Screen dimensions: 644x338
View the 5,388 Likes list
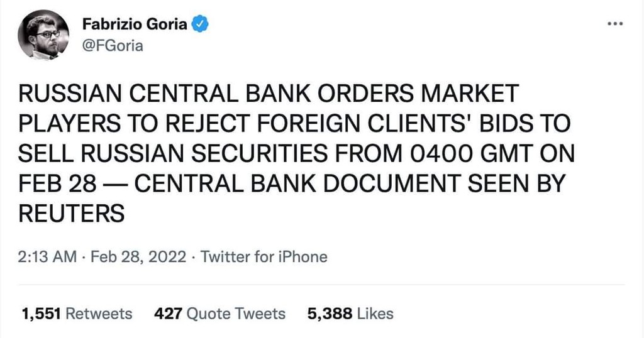point(350,313)
